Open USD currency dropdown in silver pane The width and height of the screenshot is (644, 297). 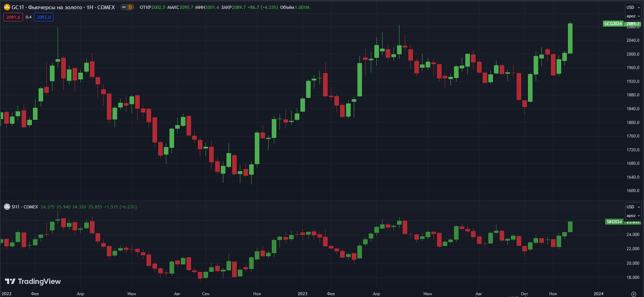tap(633, 207)
